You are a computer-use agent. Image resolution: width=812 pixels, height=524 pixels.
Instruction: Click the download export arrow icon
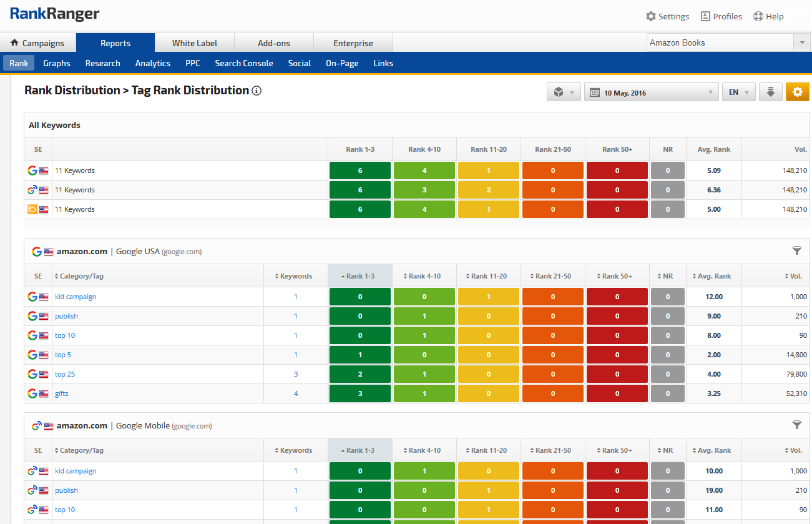[770, 92]
